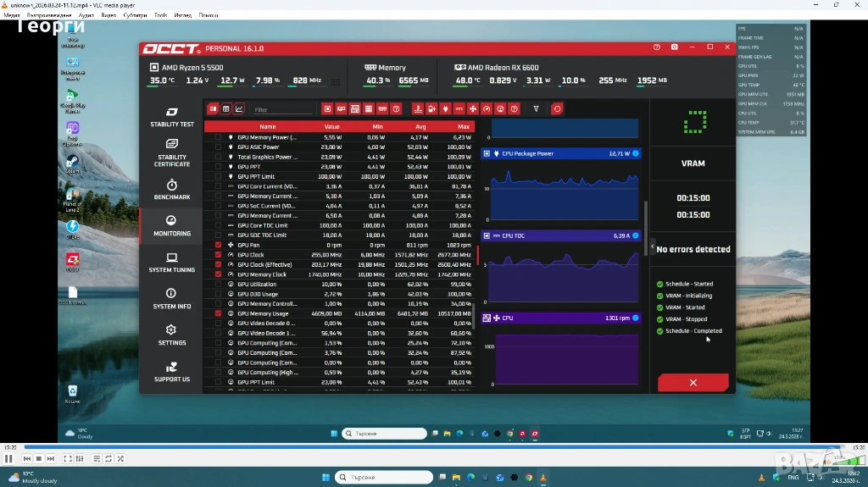
Task: Take a screenshot with OCCT camera icon
Action: pyautogui.click(x=675, y=48)
